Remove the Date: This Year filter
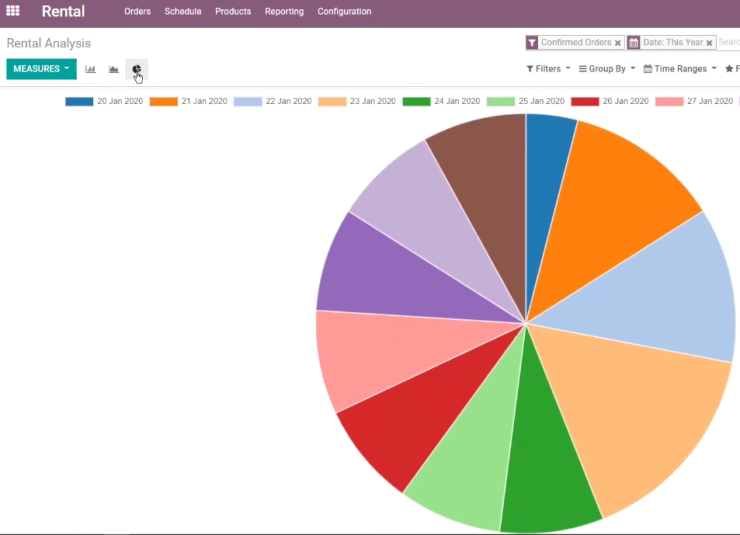Screen dimensions: 740x535 tap(709, 43)
